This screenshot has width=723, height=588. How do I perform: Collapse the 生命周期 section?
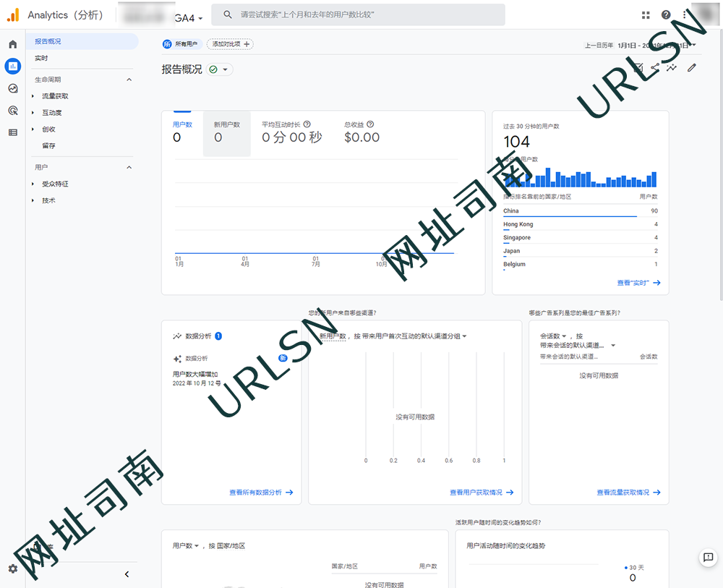point(129,80)
